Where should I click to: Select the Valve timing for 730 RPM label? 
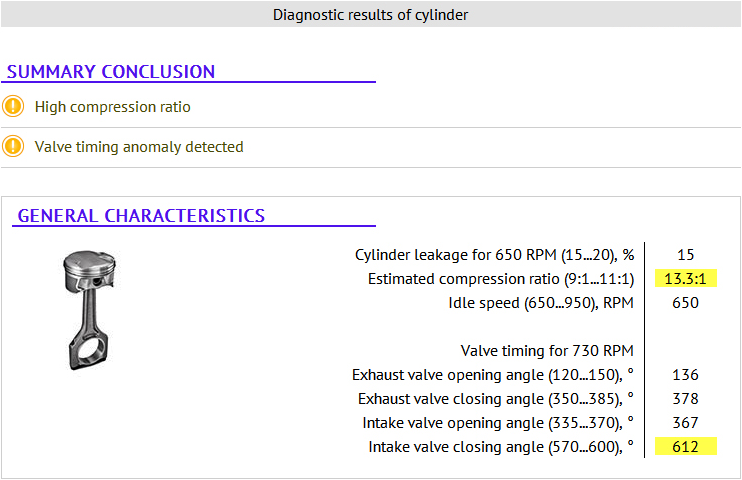tap(547, 351)
